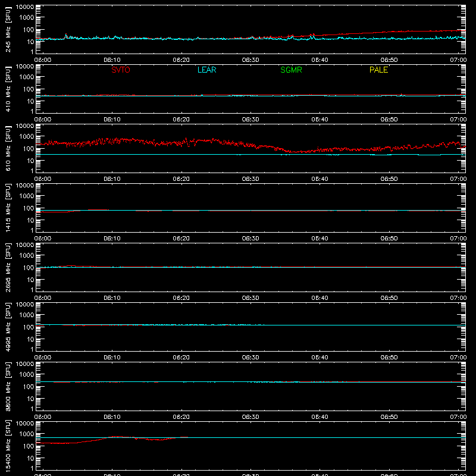Click 06:00 tick label under 610 MHz plot
This screenshot has height=476, width=476.
click(43, 179)
